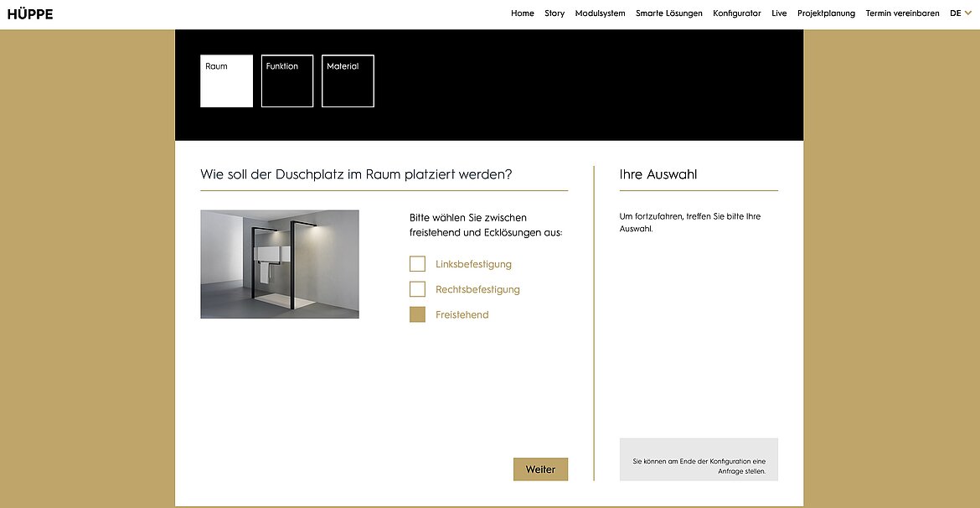The width and height of the screenshot is (980, 508).
Task: Switch to the Material step tab
Action: coord(348,81)
